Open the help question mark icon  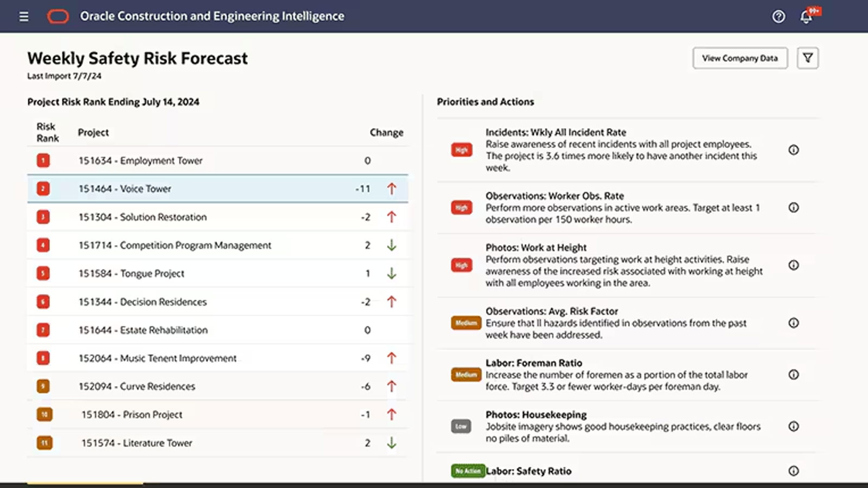pos(778,17)
